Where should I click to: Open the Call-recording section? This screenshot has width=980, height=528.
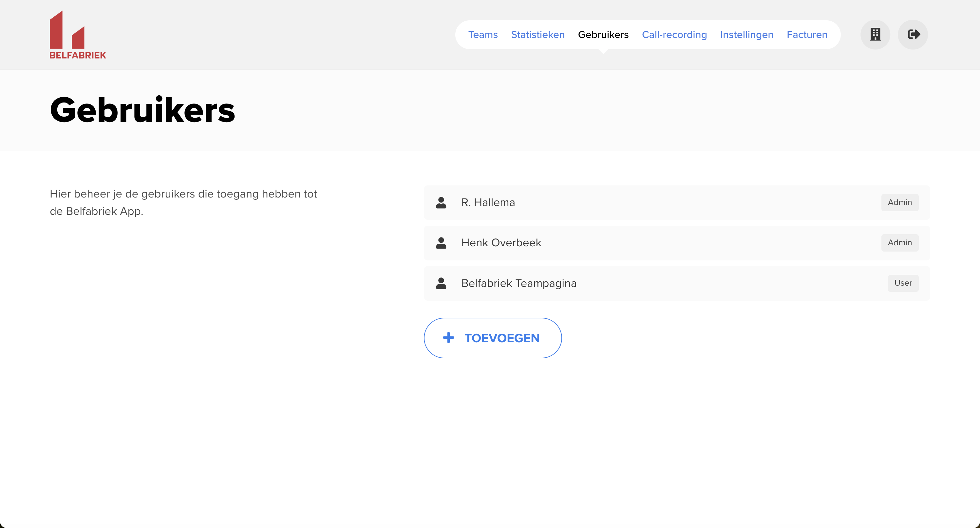(674, 35)
